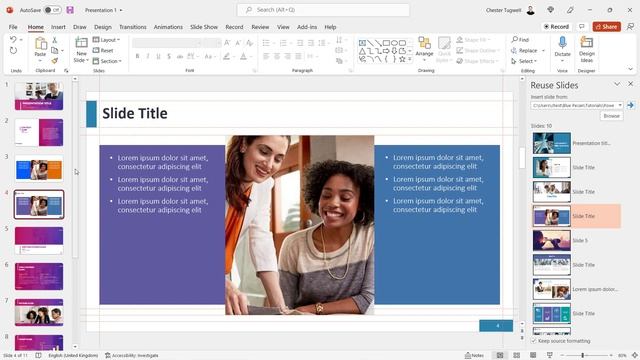
Task: Open the Arrange menu
Action: 424,49
